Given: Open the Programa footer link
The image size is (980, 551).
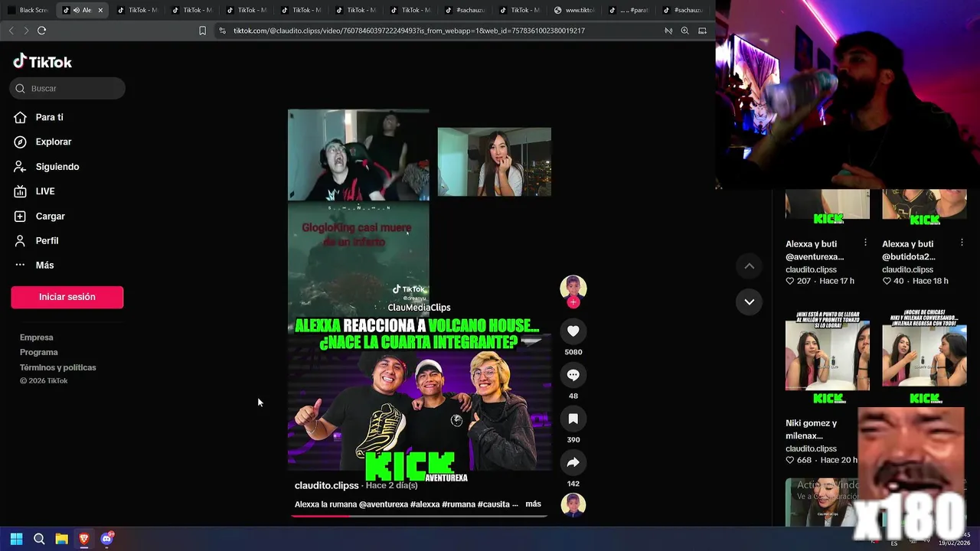Looking at the screenshot, I should 39,352.
